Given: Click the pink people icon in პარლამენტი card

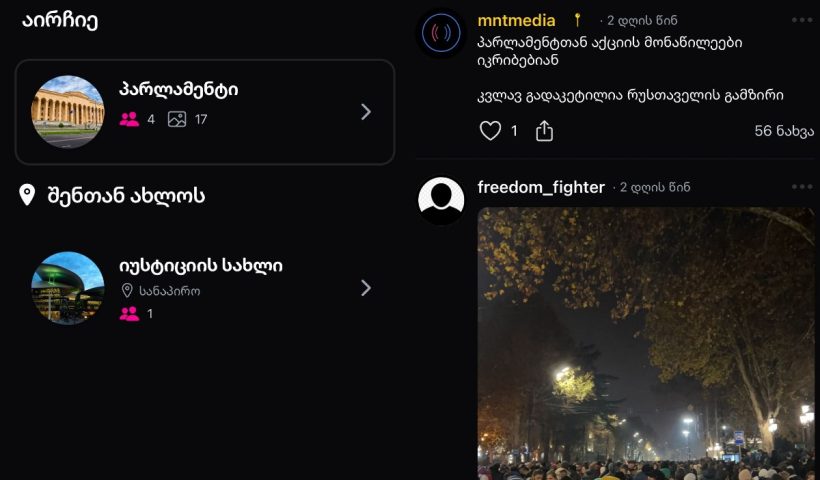Looking at the screenshot, I should tap(129, 119).
